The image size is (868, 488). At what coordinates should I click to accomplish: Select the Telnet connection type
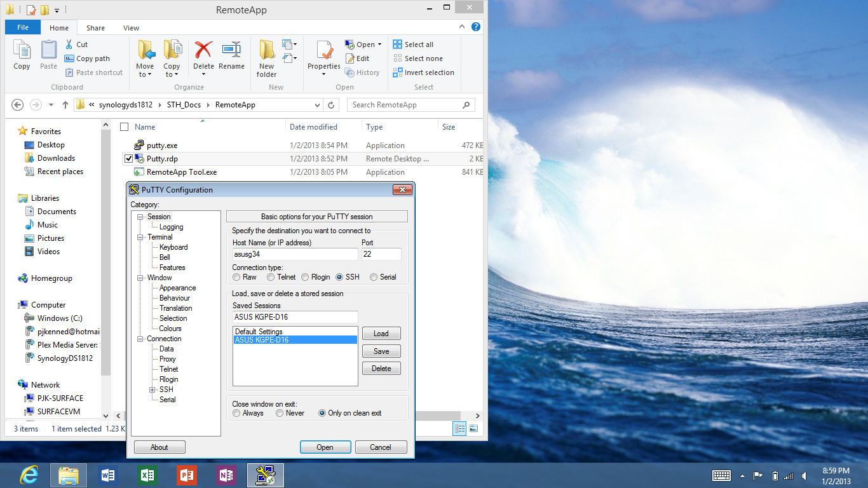[271, 277]
